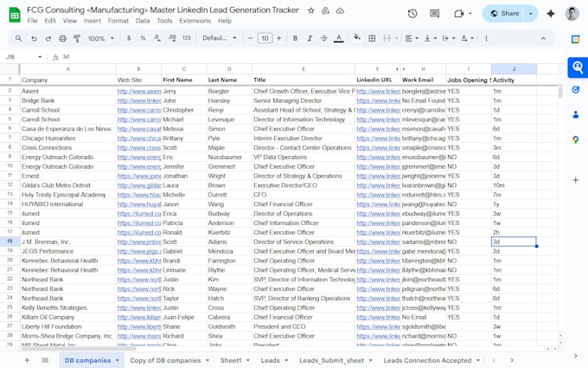
Task: Star this spreadsheet document
Action: 311,10
